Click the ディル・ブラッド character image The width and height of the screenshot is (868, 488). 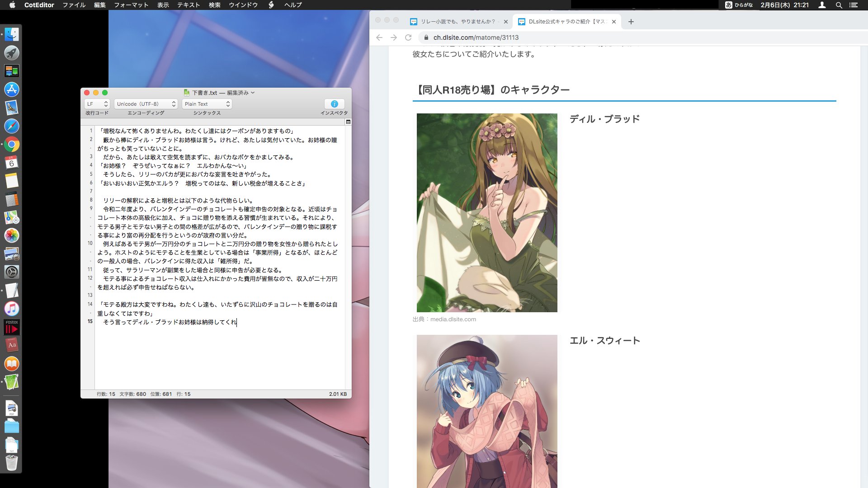pyautogui.click(x=487, y=213)
